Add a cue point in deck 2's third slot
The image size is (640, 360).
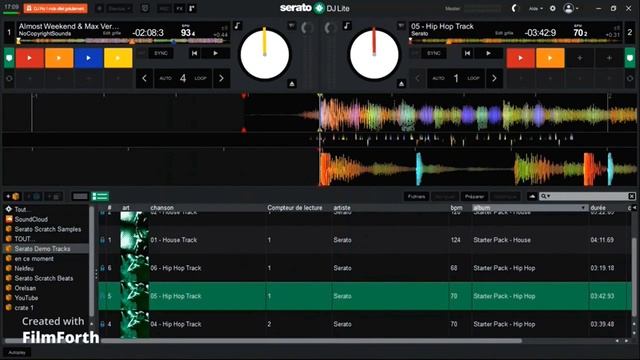tap(580, 58)
